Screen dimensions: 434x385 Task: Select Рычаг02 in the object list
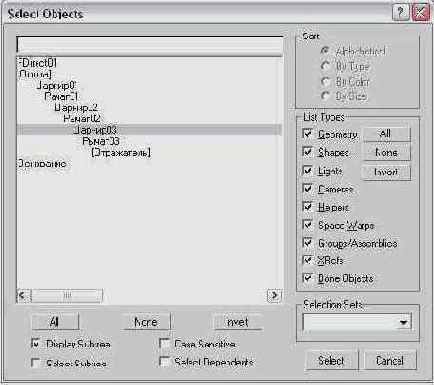(x=82, y=118)
